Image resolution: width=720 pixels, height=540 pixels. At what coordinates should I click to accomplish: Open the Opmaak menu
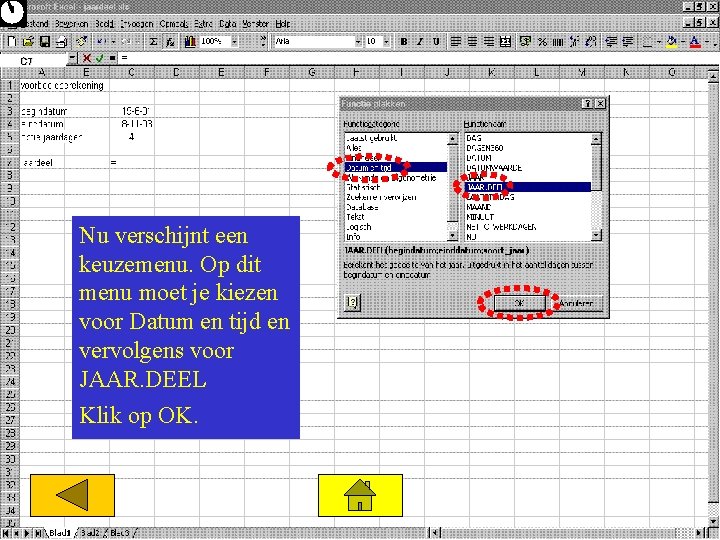coord(174,23)
